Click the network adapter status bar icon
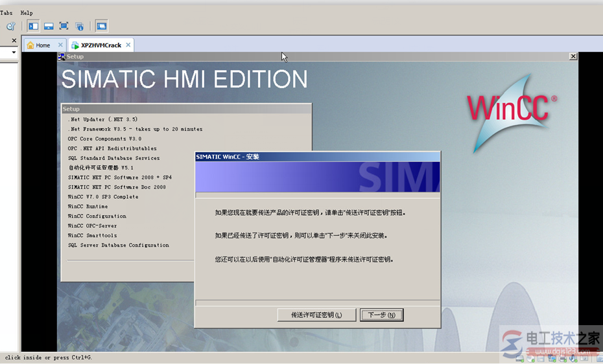 (552, 359)
